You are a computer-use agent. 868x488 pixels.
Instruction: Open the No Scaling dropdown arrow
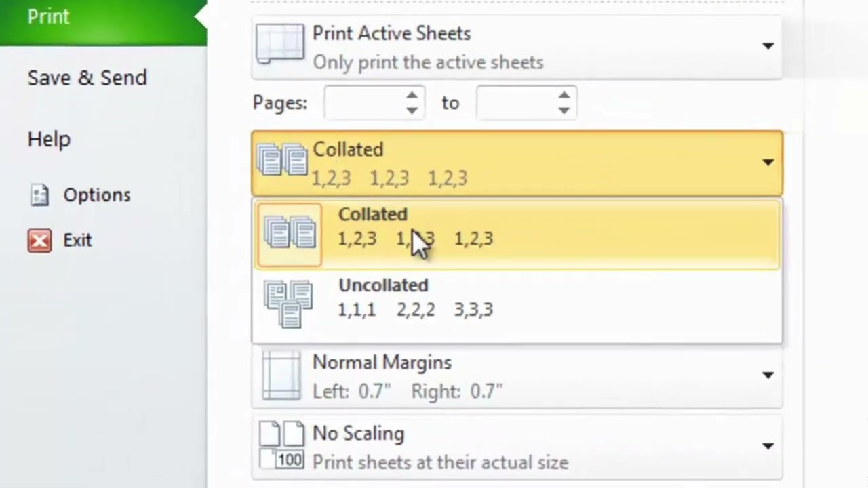pos(768,446)
